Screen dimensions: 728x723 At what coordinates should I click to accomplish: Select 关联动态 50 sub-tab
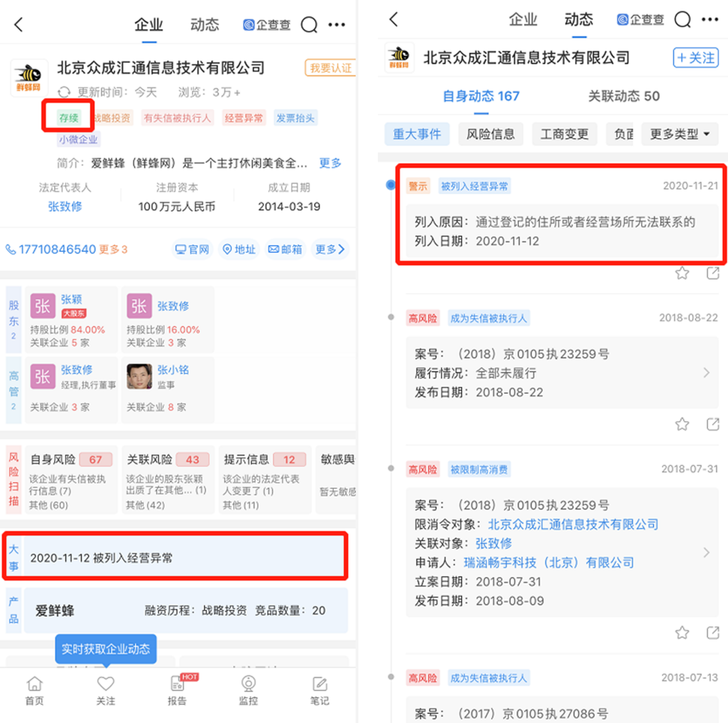624,96
